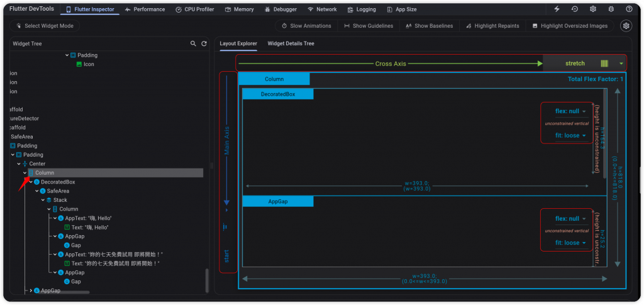Switch to Widget Details Tree tab
Screen dimensions: 644x305
tap(291, 43)
